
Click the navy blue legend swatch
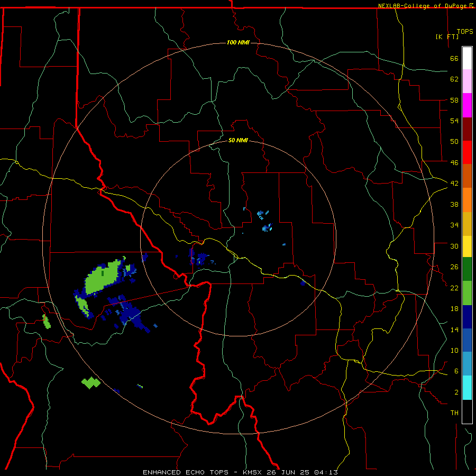pos(467,317)
